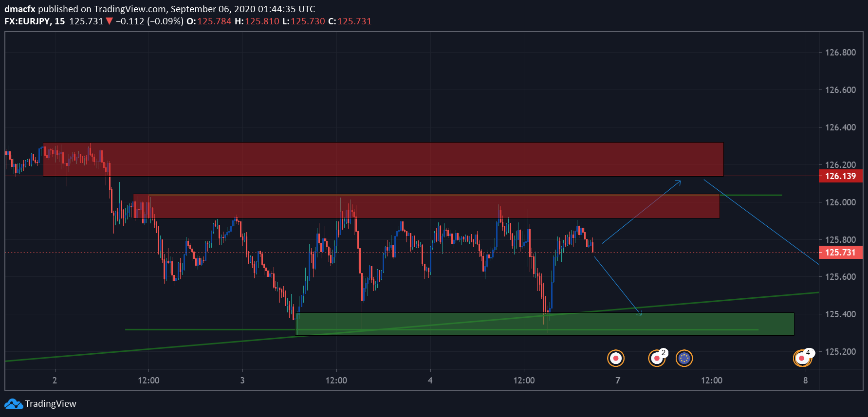This screenshot has width=868, height=417.
Task: Click the 125.200 price axis label
Action: click(x=840, y=352)
